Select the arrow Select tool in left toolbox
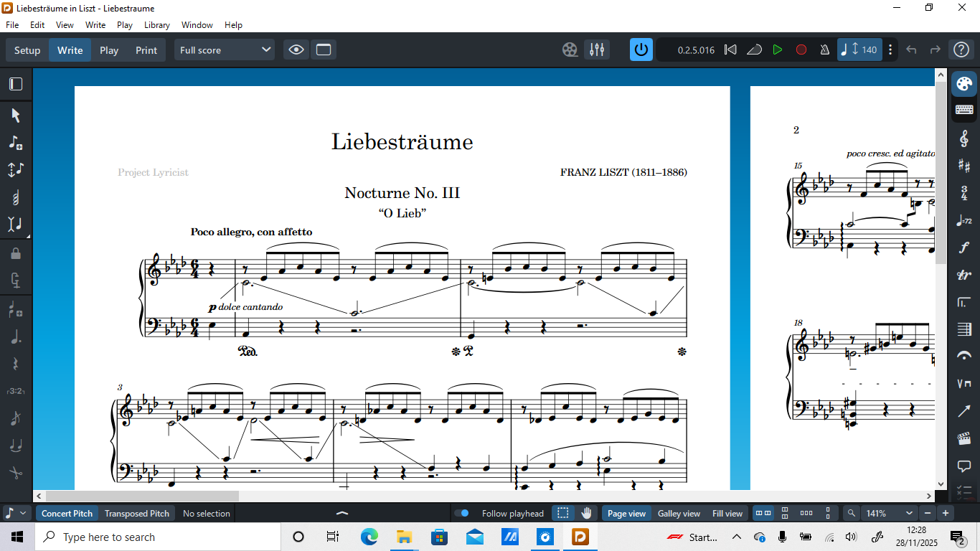 pyautogui.click(x=16, y=116)
